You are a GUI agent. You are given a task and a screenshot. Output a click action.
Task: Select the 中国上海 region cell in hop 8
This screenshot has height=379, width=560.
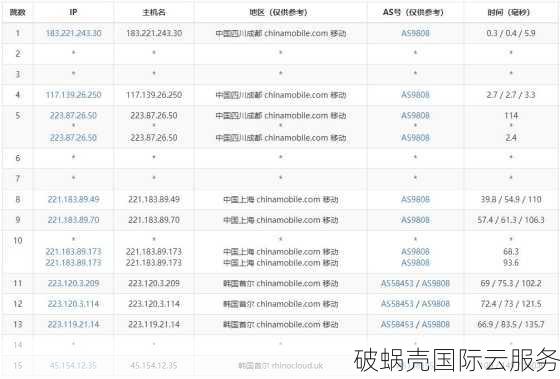[x=281, y=199]
